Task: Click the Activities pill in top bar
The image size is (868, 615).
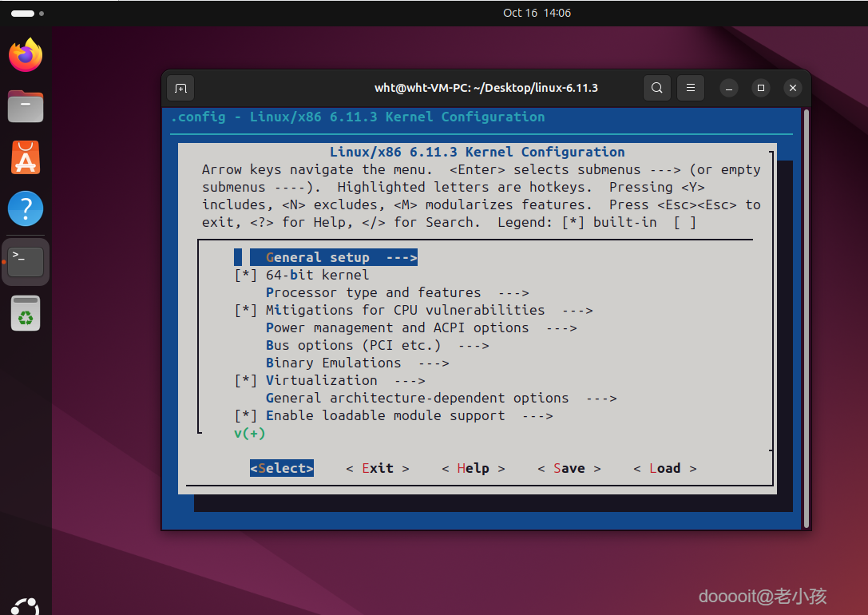Action: (x=27, y=14)
